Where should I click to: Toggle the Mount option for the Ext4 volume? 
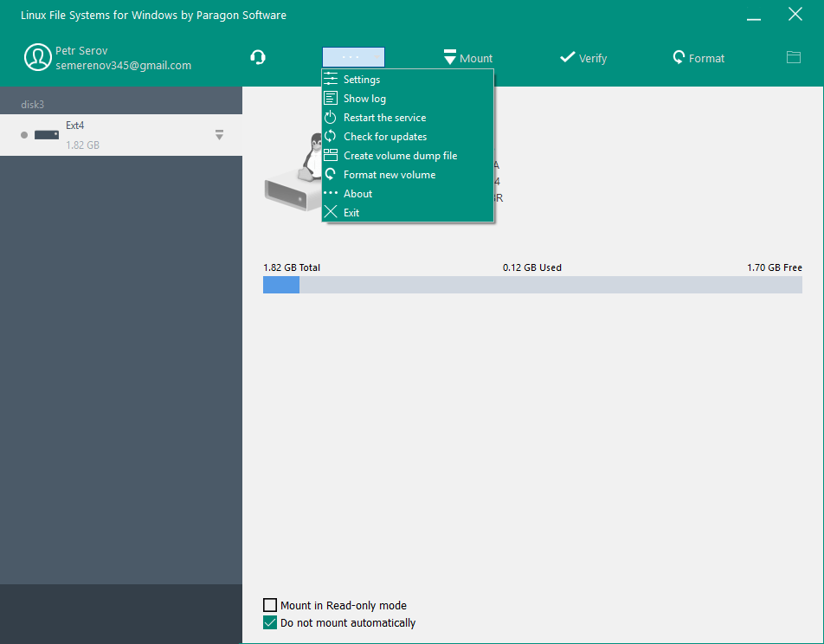[467, 58]
